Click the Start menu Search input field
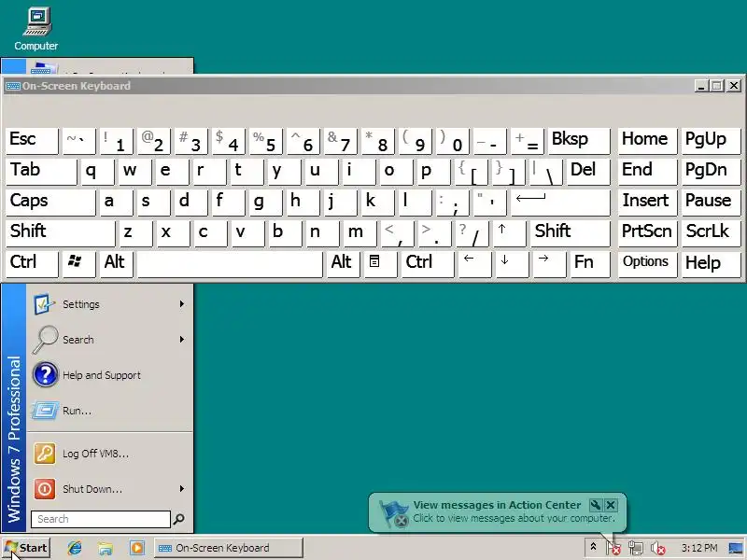Image resolution: width=747 pixels, height=560 pixels. (x=101, y=519)
